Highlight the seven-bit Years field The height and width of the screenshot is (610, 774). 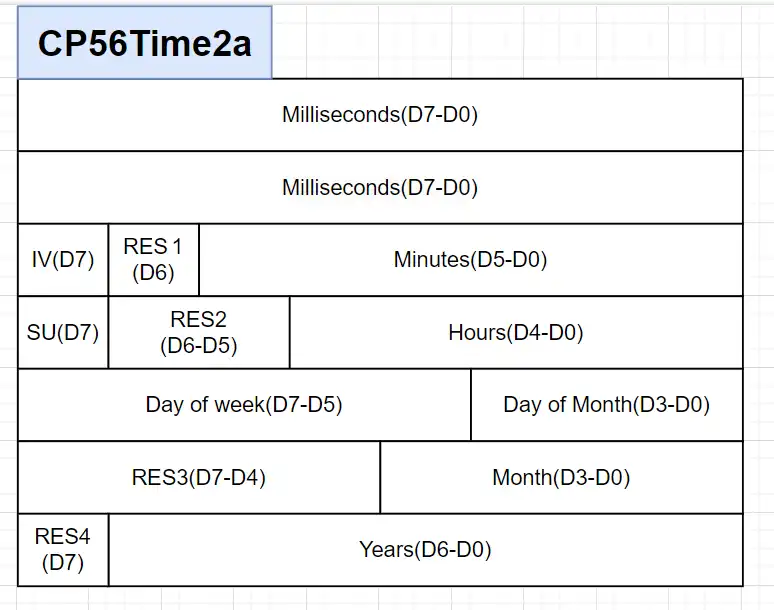tap(425, 549)
